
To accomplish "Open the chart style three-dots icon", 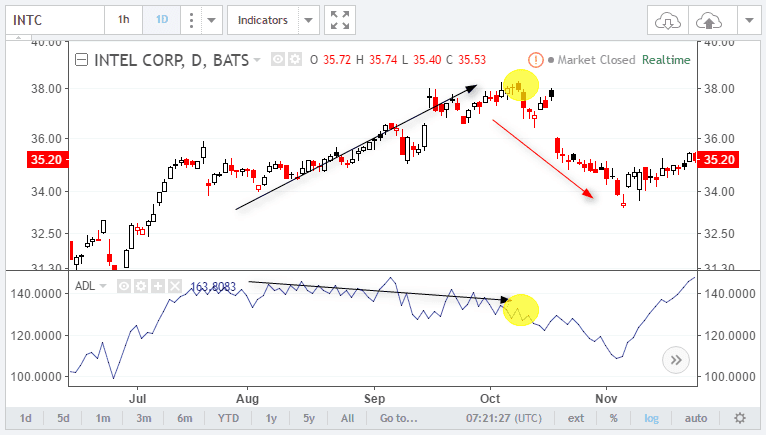I will click(x=191, y=20).
